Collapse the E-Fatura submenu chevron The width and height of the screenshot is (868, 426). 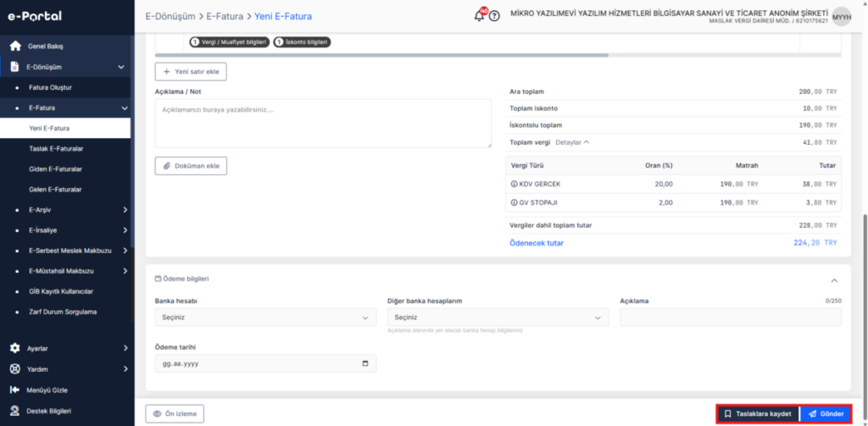click(x=125, y=108)
